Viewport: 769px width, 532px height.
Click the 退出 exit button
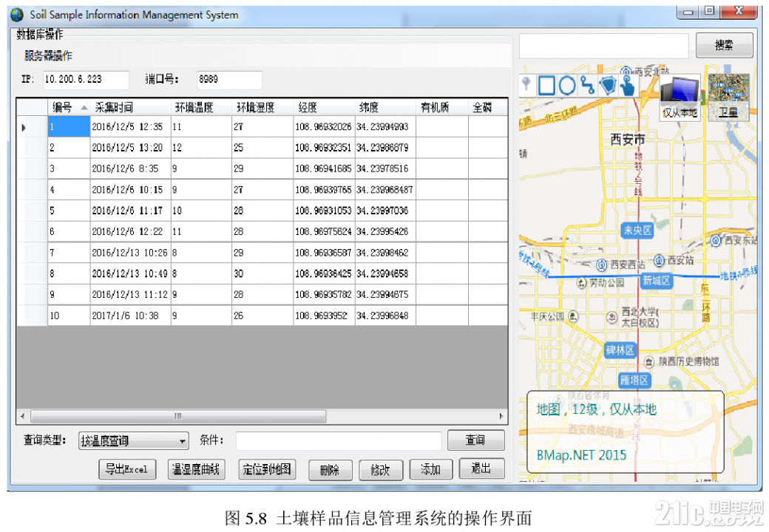[x=481, y=468]
